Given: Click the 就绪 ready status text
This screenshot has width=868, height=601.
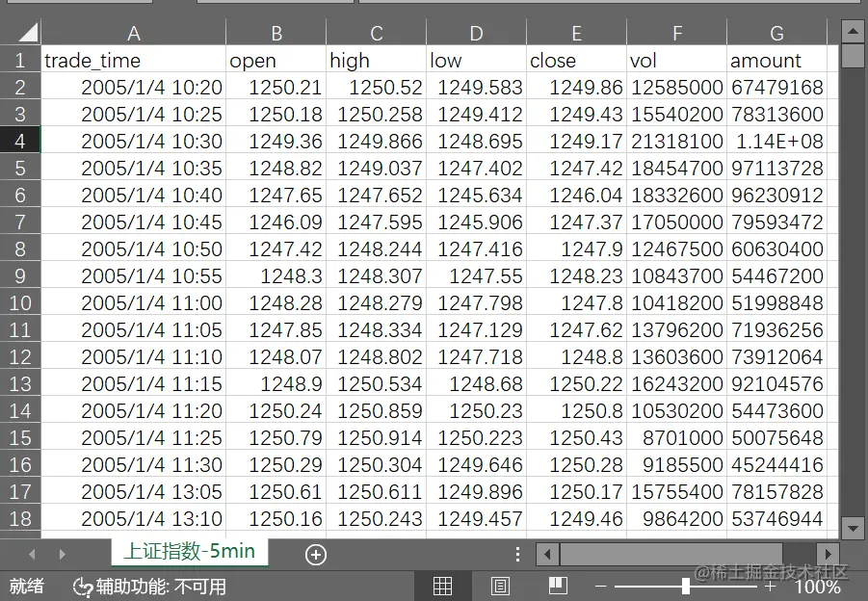Looking at the screenshot, I should pos(26,586).
